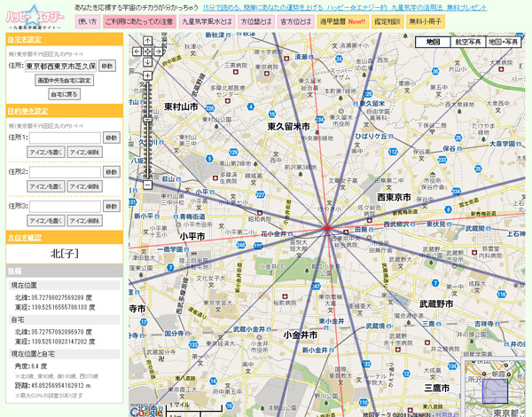Click the 目的地を設定 section header

pyautogui.click(x=64, y=111)
